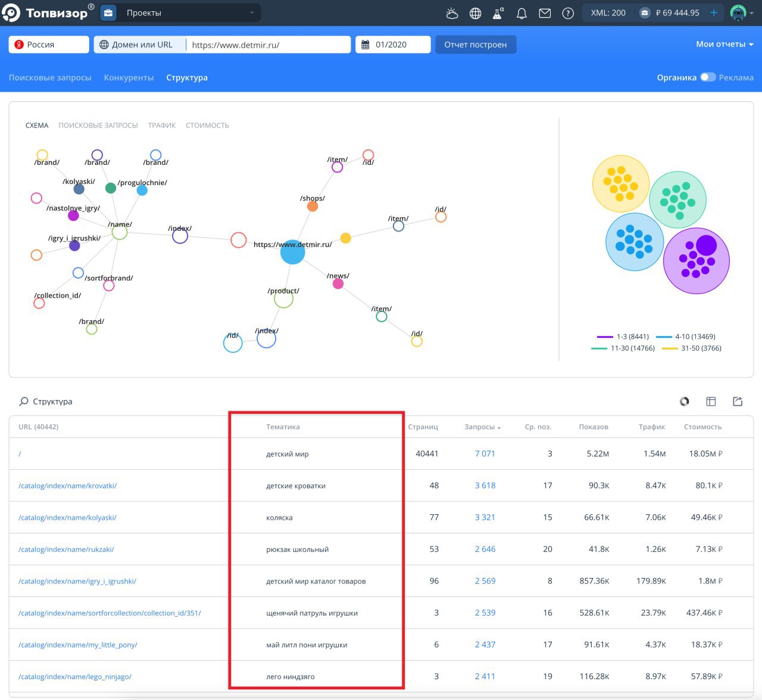Open the /catalog/index/name/lego_ninjago/ link
The width and height of the screenshot is (762, 700).
(75, 677)
